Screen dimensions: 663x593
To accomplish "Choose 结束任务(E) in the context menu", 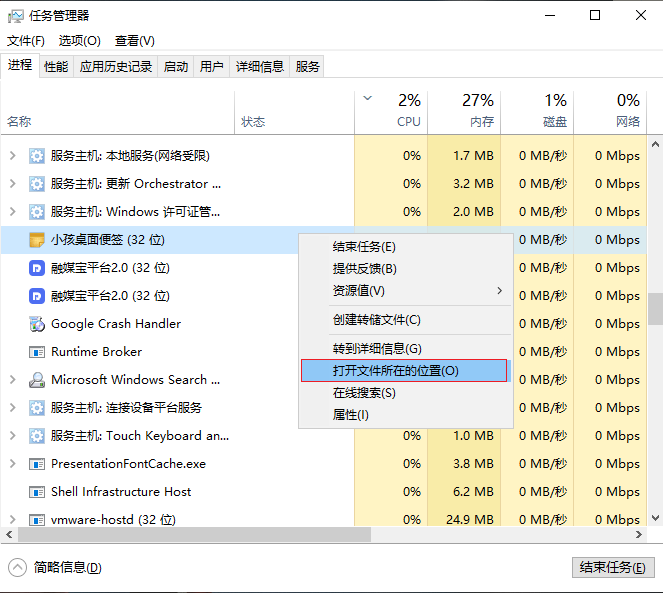I will [x=364, y=247].
